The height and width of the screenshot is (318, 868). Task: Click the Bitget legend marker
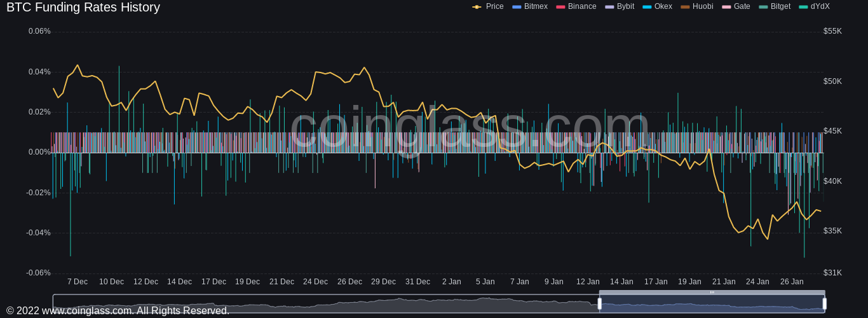[763, 6]
